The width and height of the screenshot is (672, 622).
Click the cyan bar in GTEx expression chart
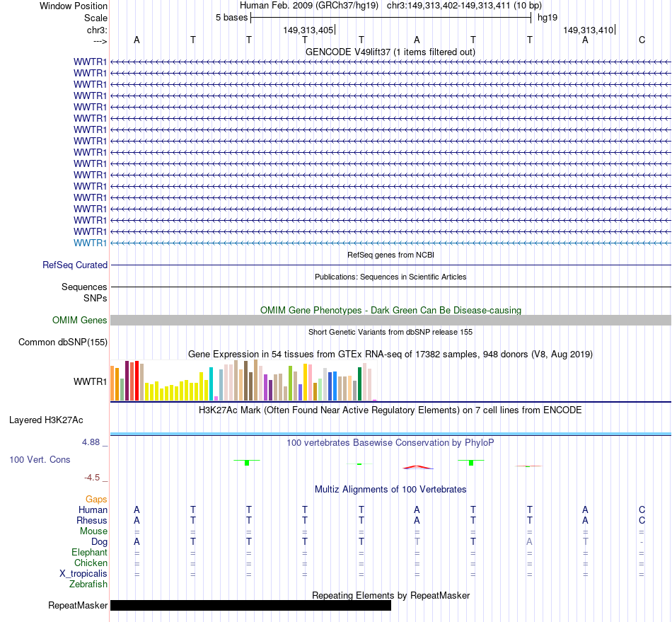(211, 384)
